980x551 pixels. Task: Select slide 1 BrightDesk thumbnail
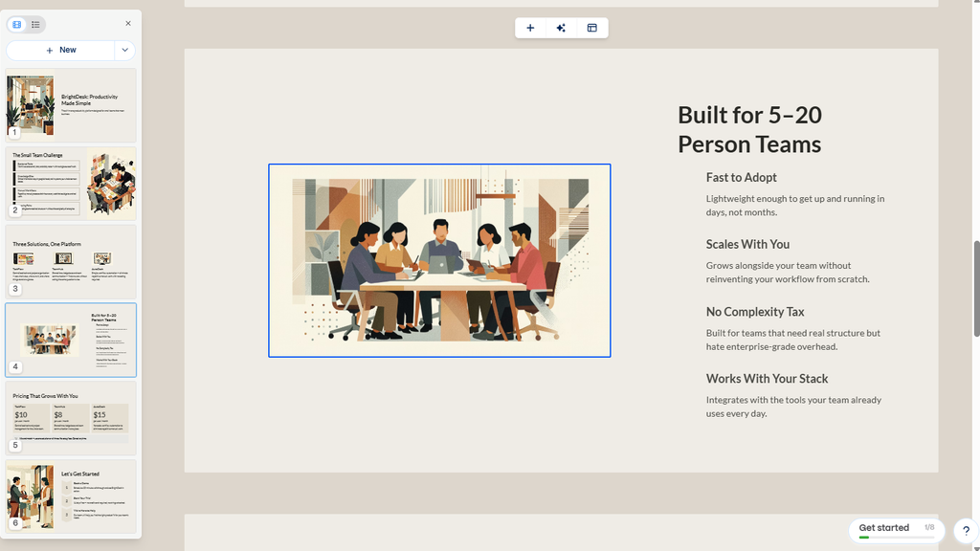coord(71,105)
